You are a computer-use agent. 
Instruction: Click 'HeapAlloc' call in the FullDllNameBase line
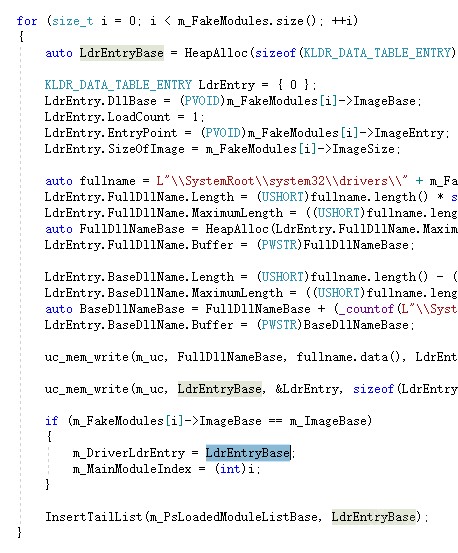(x=237, y=229)
